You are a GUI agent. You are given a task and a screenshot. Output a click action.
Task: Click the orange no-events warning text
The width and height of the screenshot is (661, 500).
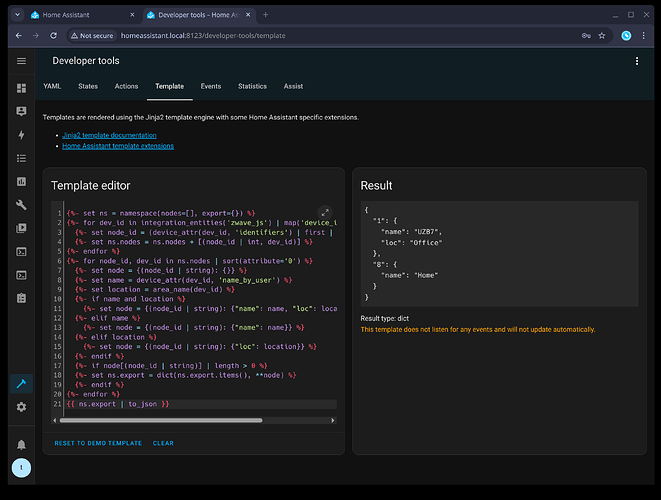[478, 329]
